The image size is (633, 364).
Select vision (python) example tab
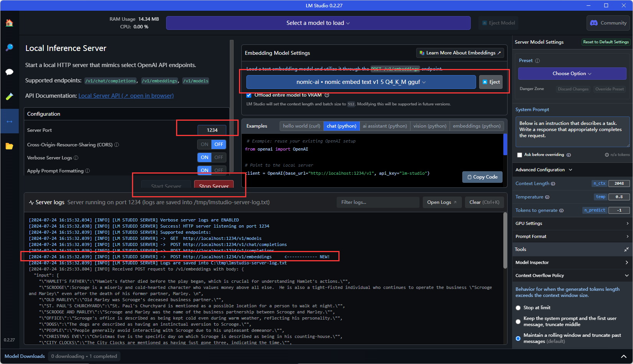coord(430,126)
